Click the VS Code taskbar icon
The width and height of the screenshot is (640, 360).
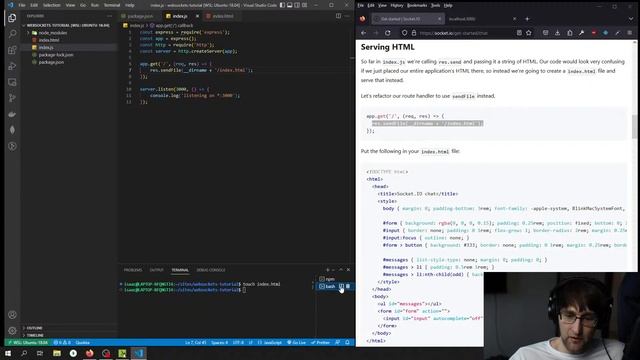138,353
